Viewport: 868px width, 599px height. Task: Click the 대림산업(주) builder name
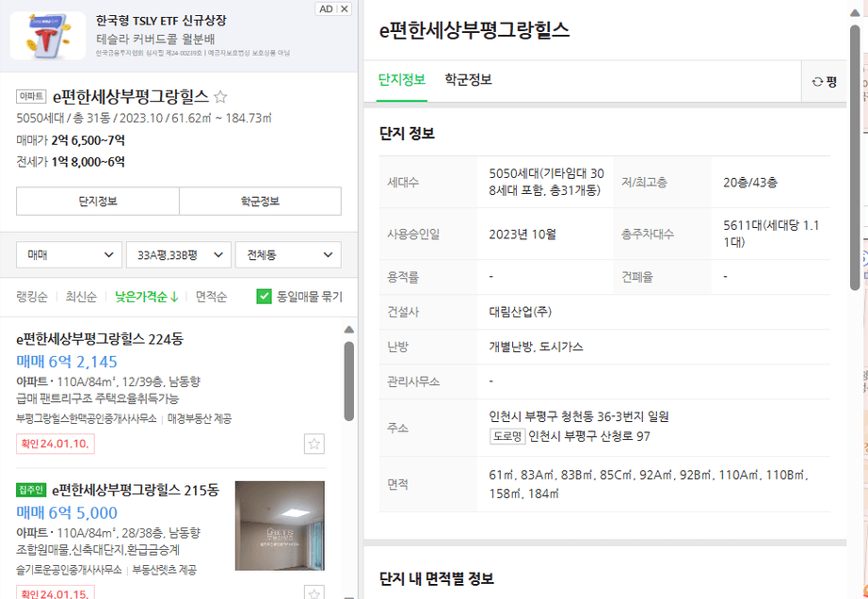[x=521, y=312]
